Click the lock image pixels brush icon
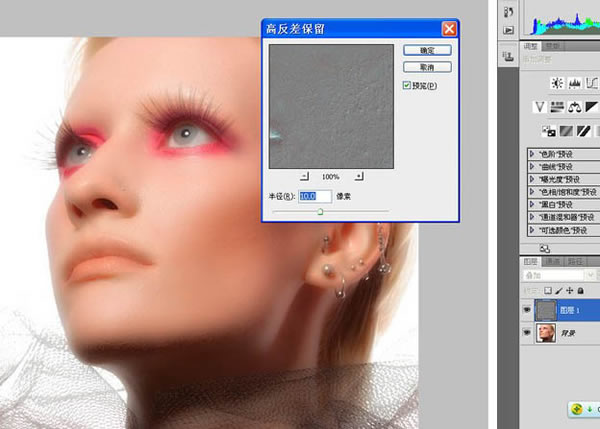The image size is (600, 429). (559, 291)
